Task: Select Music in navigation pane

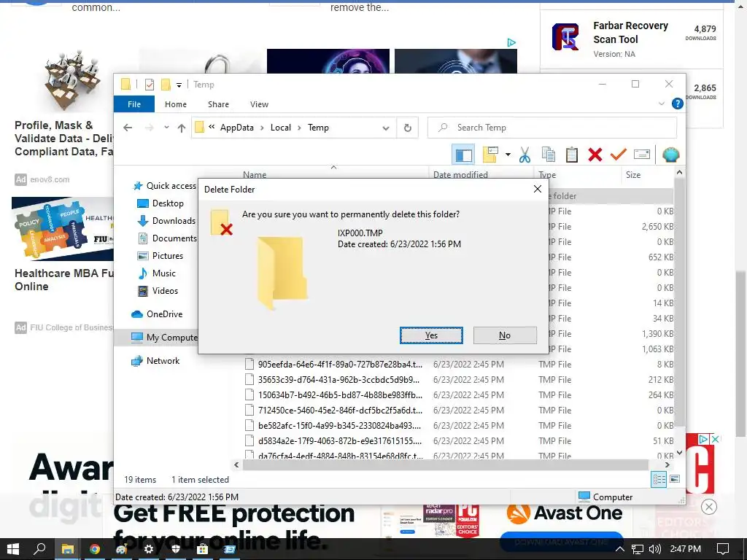Action: (x=156, y=273)
